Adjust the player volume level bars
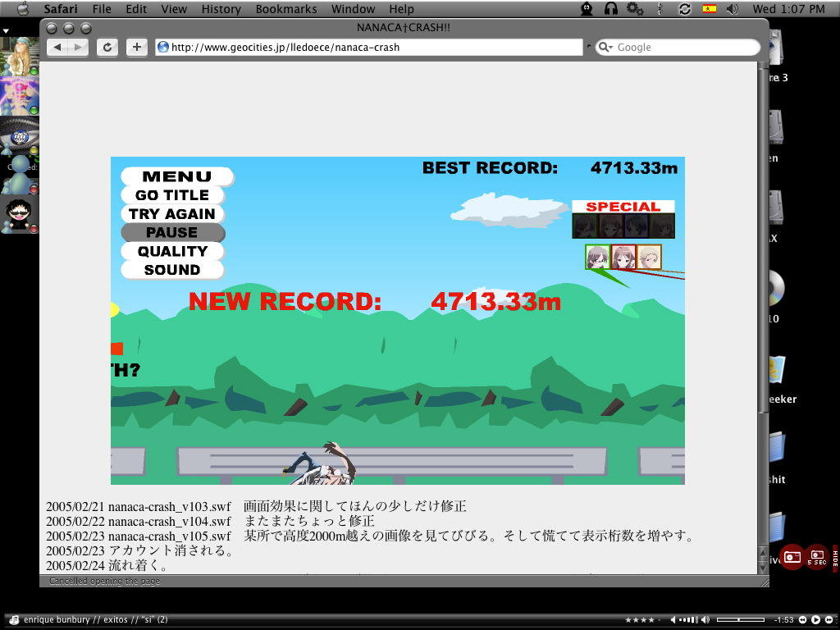840x630 pixels. (x=689, y=620)
